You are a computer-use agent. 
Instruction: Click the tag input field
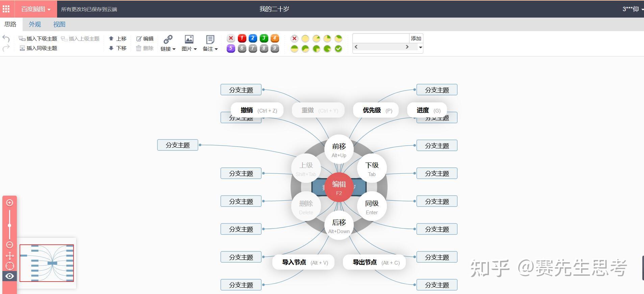click(381, 38)
